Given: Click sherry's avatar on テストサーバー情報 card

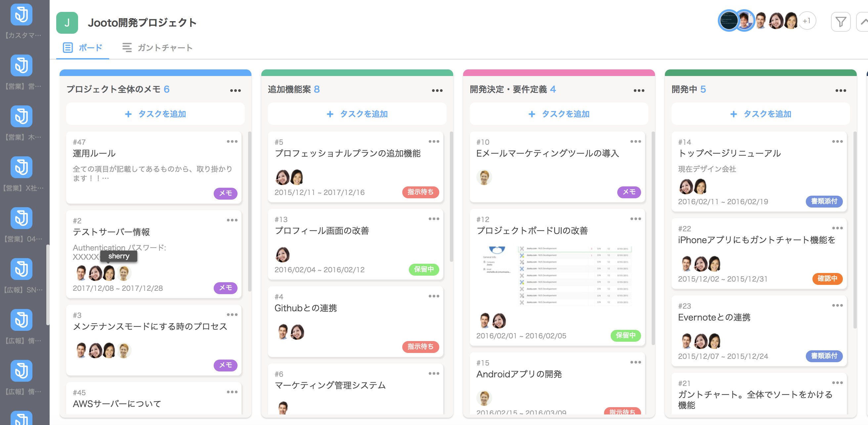Looking at the screenshot, I should [109, 273].
